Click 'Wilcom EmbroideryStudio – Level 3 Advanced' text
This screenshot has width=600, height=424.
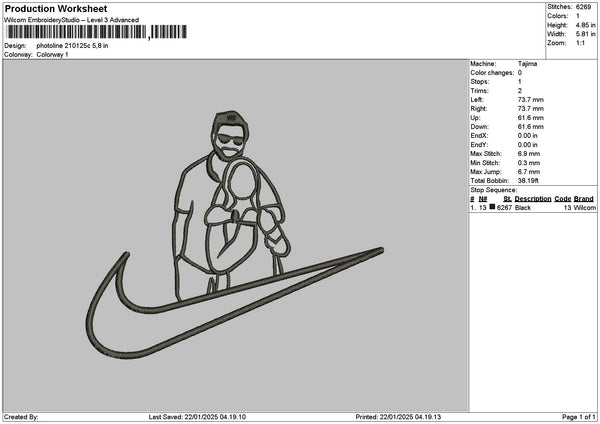click(x=72, y=20)
